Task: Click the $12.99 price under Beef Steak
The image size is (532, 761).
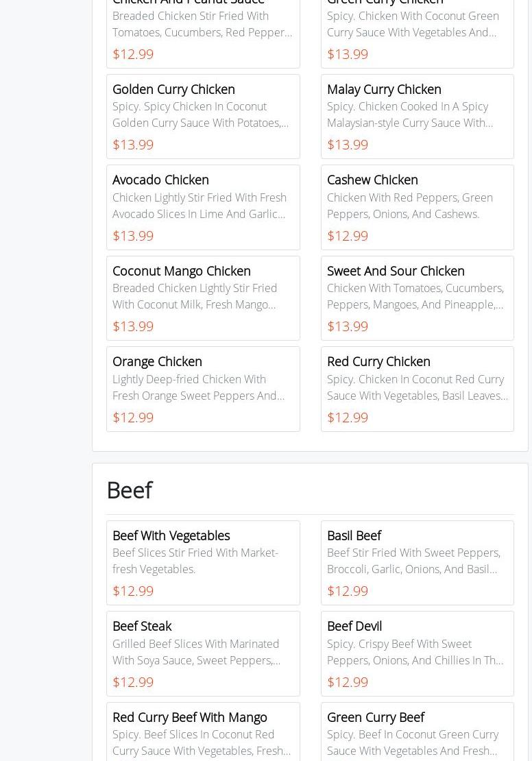Action: point(133,682)
